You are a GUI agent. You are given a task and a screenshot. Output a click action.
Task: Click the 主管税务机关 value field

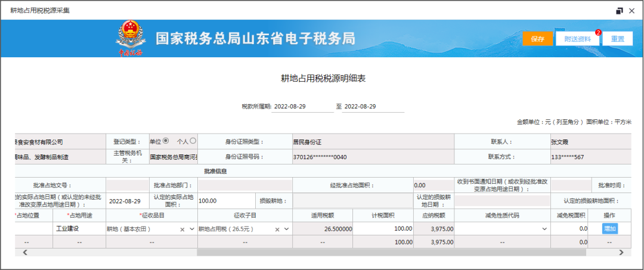173,157
